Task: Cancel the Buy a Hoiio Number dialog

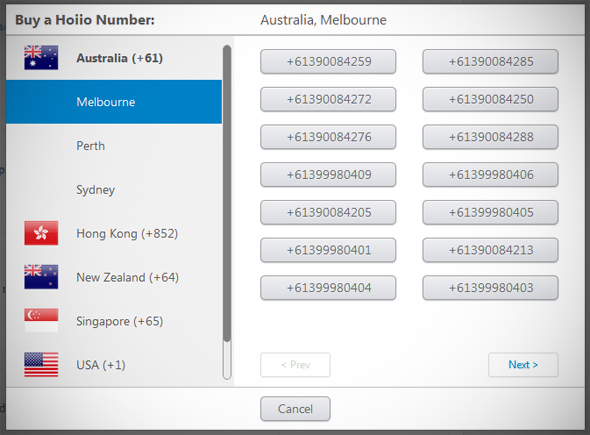Action: [x=295, y=409]
